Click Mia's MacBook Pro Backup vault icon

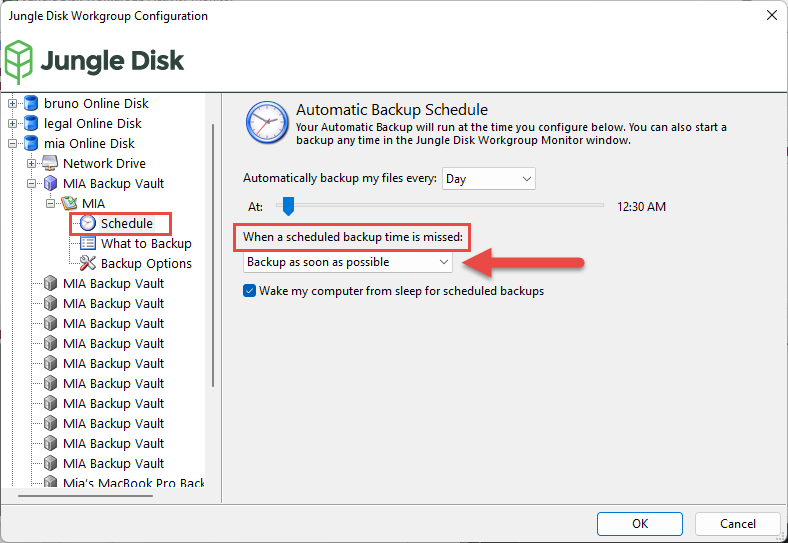pos(50,482)
